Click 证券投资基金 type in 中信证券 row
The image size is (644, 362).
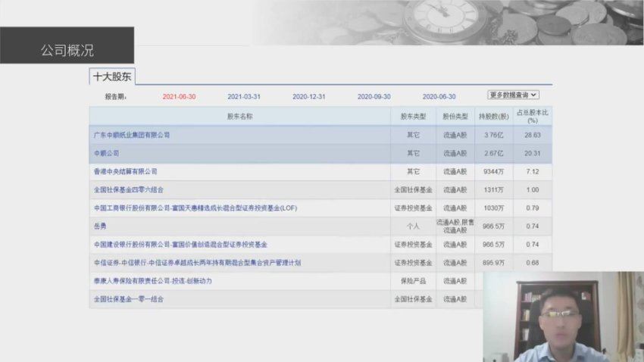413,263
